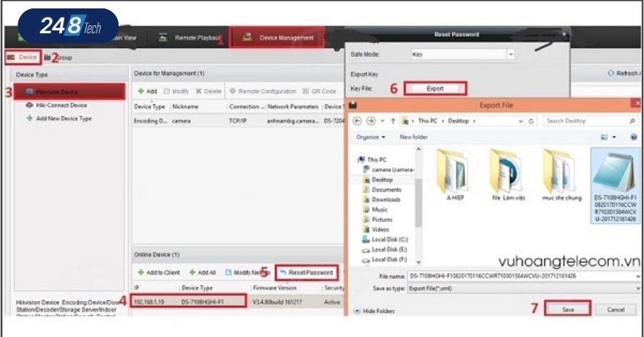Image resolution: width=644 pixels, height=337 pixels.
Task: Click the Search Desktop field
Action: (x=590, y=121)
